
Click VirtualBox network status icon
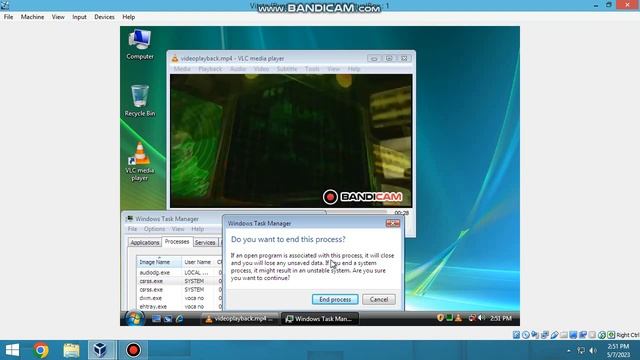tap(544, 335)
